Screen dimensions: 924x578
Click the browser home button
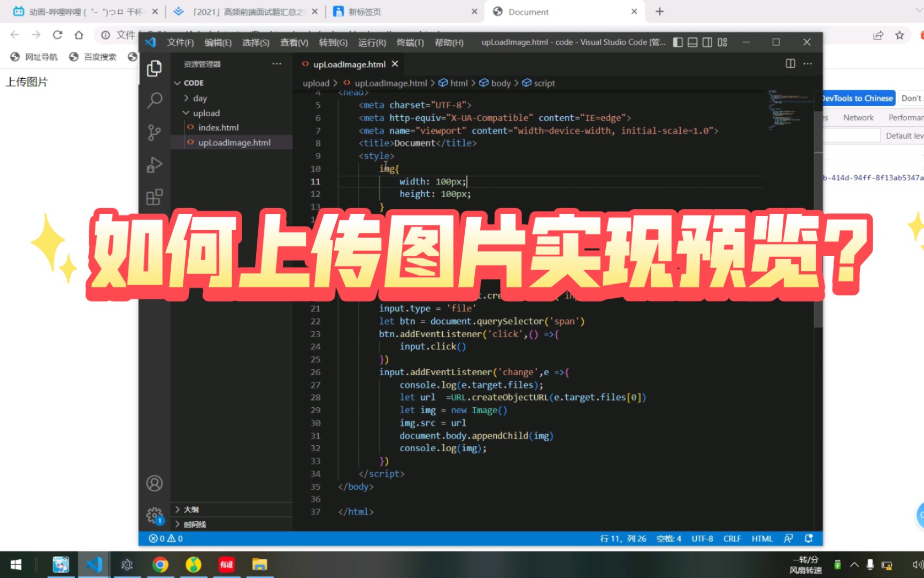tap(79, 35)
